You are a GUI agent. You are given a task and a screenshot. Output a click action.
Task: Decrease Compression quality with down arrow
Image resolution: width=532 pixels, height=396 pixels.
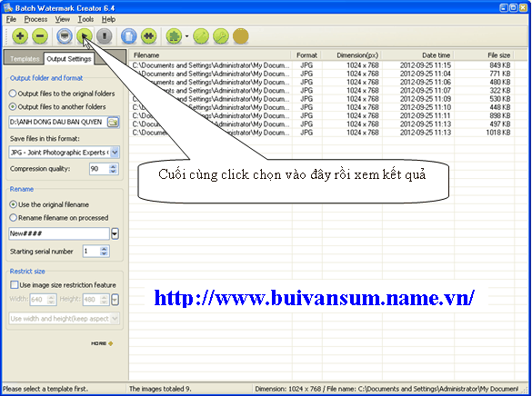[x=114, y=172]
